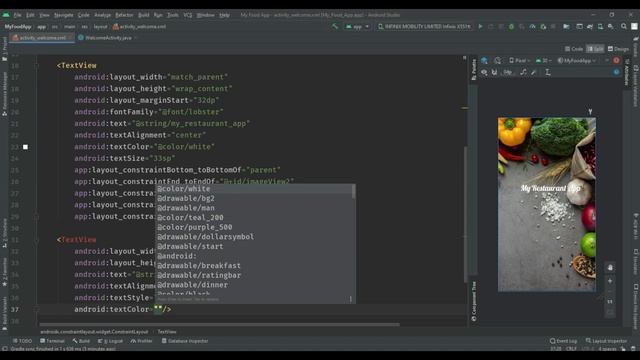Switch to Split view mode
The width and height of the screenshot is (640, 360).
595,49
